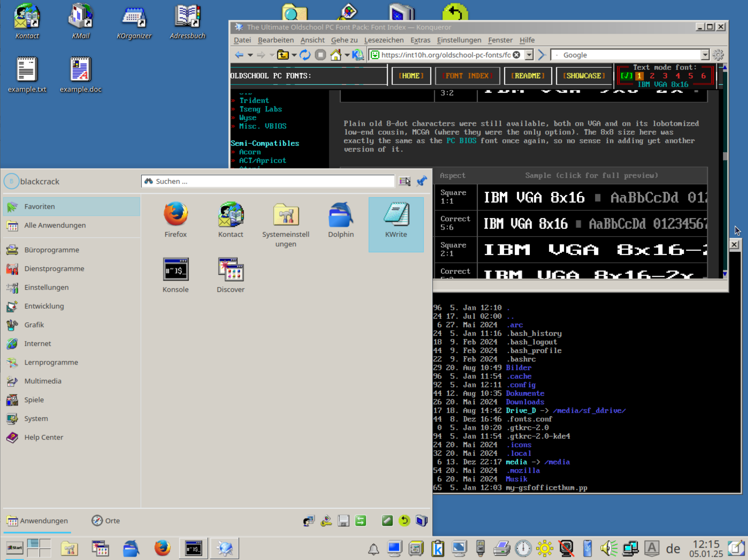Open the Konqueror gear menu

point(718,55)
